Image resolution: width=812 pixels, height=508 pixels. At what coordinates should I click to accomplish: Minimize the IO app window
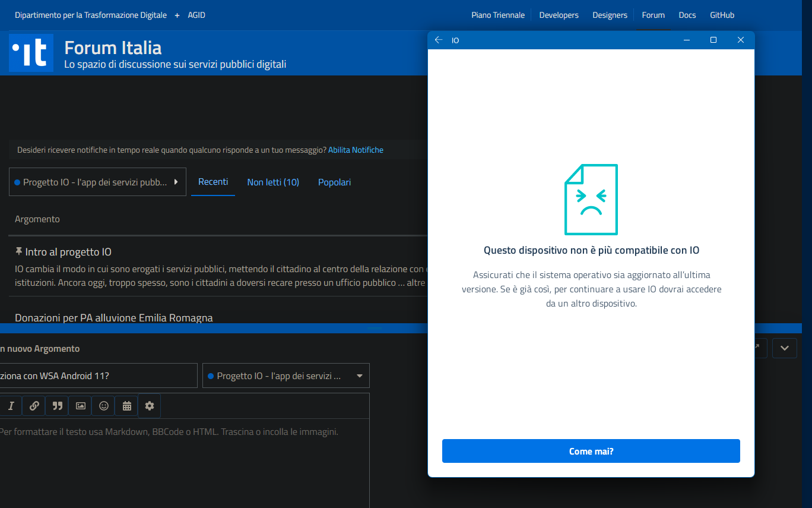coord(687,40)
